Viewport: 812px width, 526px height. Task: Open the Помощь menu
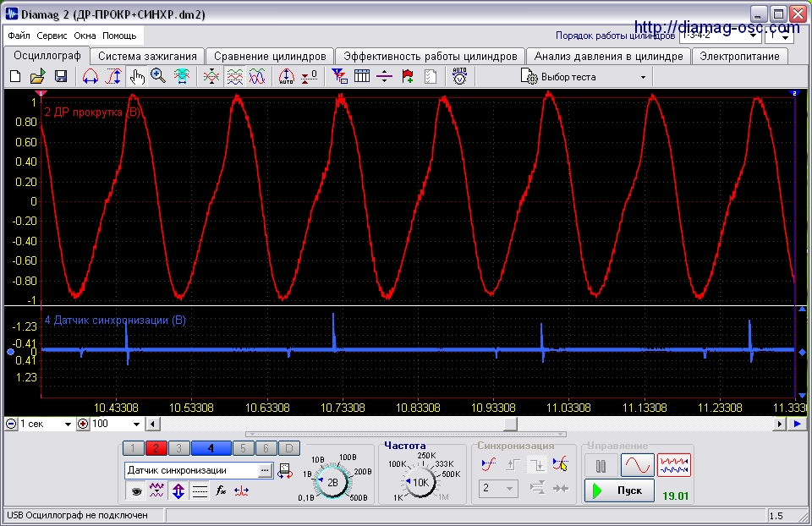coord(119,36)
